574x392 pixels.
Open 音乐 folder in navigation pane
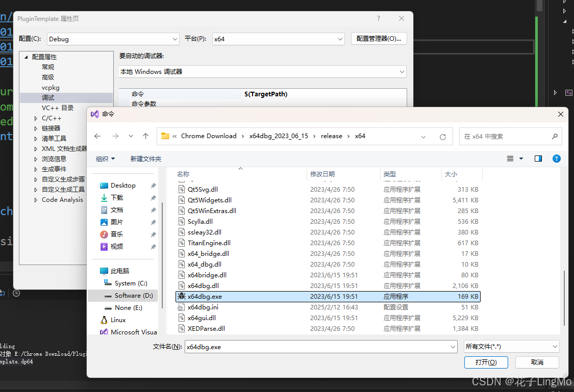[x=117, y=234]
